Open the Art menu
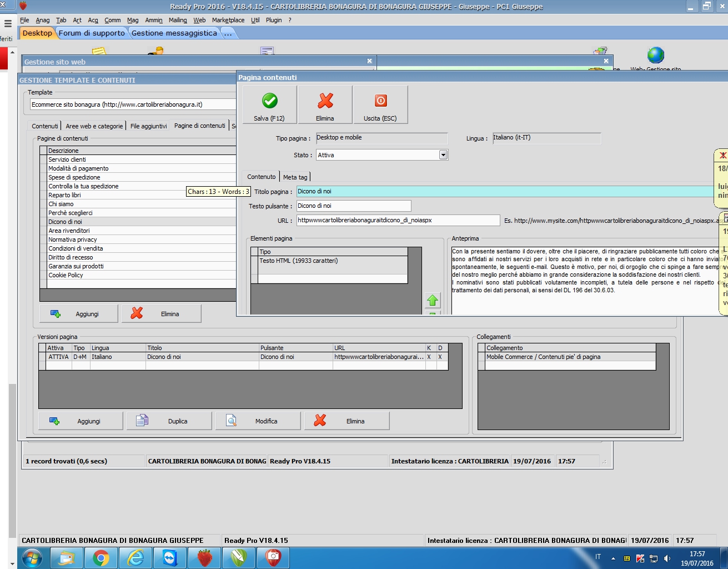The width and height of the screenshot is (728, 569). pos(77,20)
